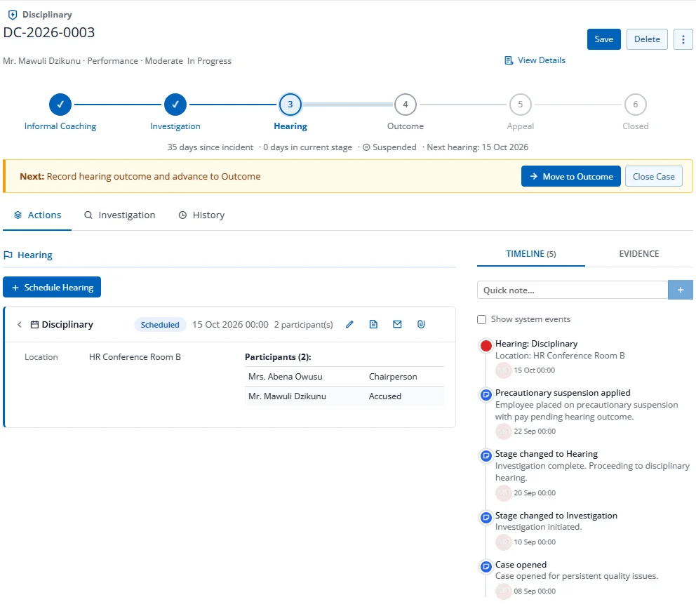Click the Save button
The width and height of the screenshot is (696, 616).
coord(603,39)
